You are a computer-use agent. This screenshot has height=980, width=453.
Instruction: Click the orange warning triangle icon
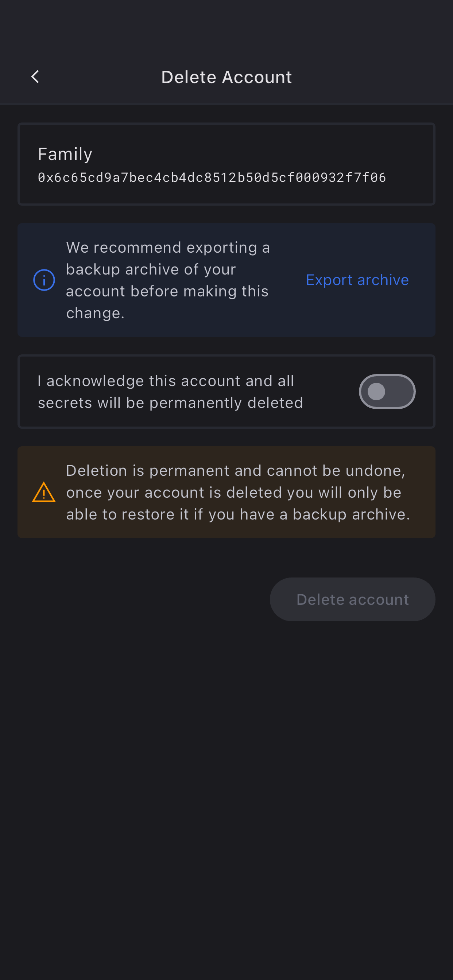[x=44, y=492]
